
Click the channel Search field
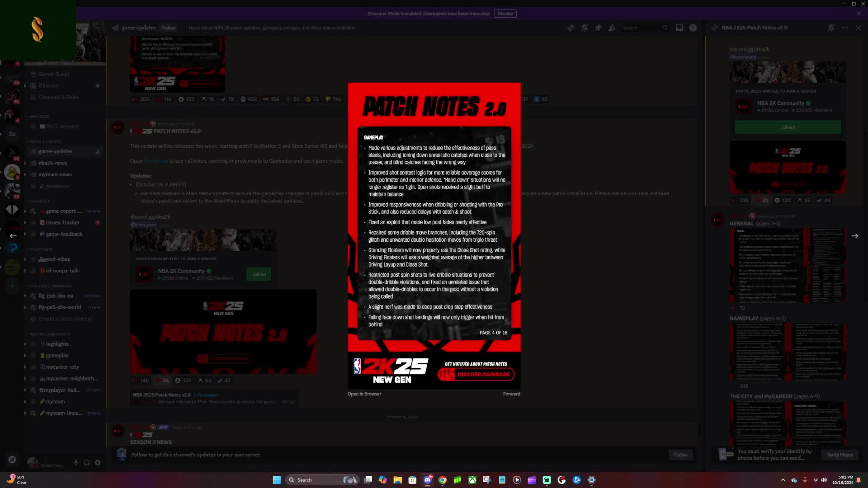pyautogui.click(x=645, y=28)
